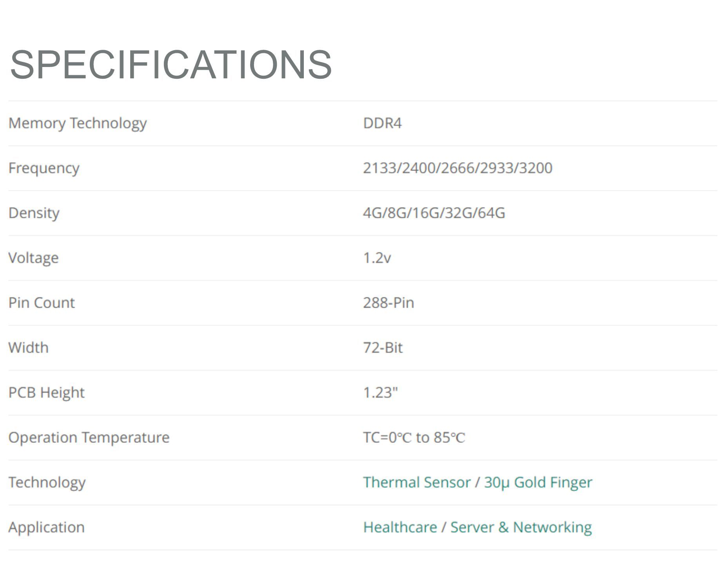Screen dimensions: 728x574
Task: Select the Frequency row label
Action: (x=44, y=168)
